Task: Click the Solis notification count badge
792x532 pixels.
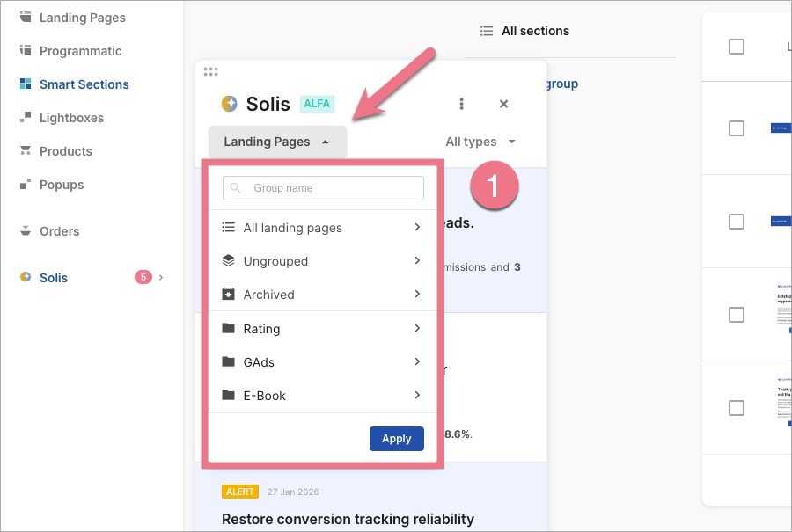Action: tap(143, 277)
